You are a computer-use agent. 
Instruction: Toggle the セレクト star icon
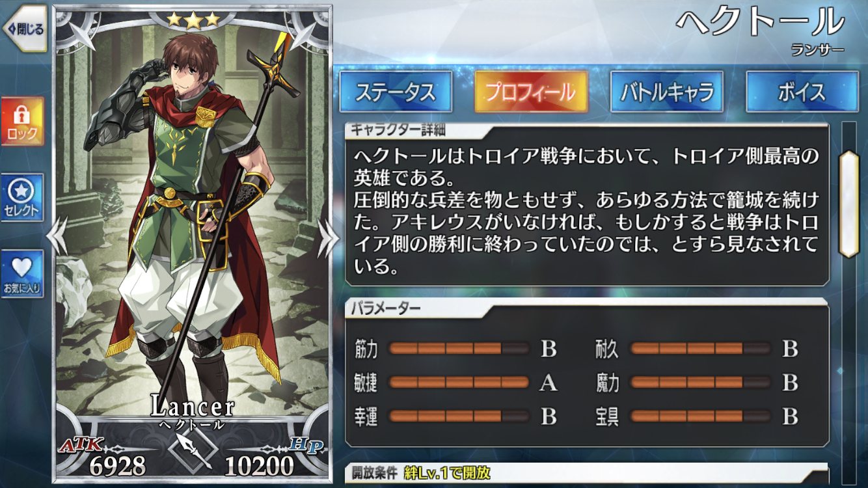(22, 198)
